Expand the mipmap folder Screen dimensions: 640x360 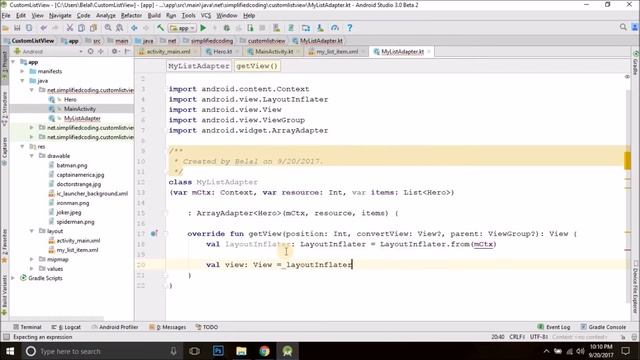[32, 259]
